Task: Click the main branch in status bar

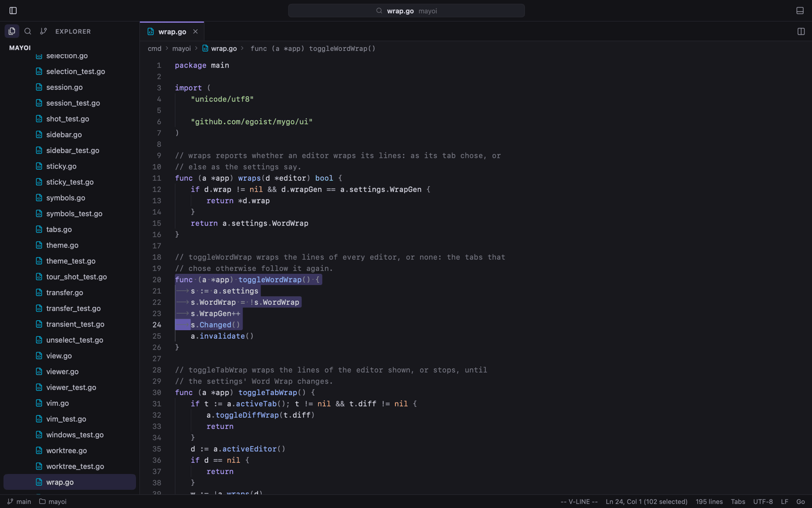Action: click(19, 501)
